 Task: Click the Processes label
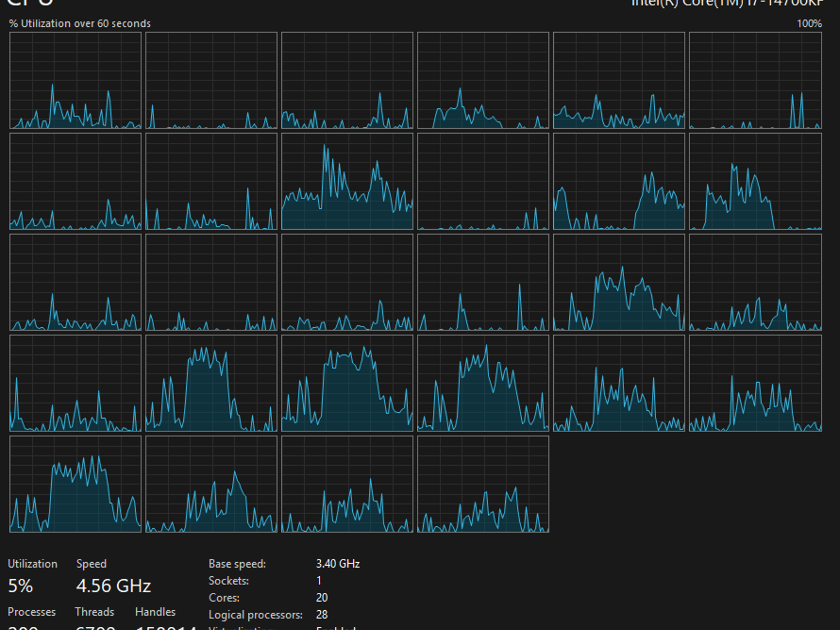32,612
